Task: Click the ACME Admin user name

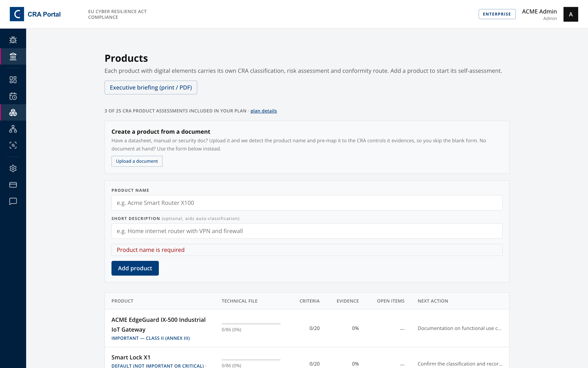Action: pyautogui.click(x=539, y=11)
